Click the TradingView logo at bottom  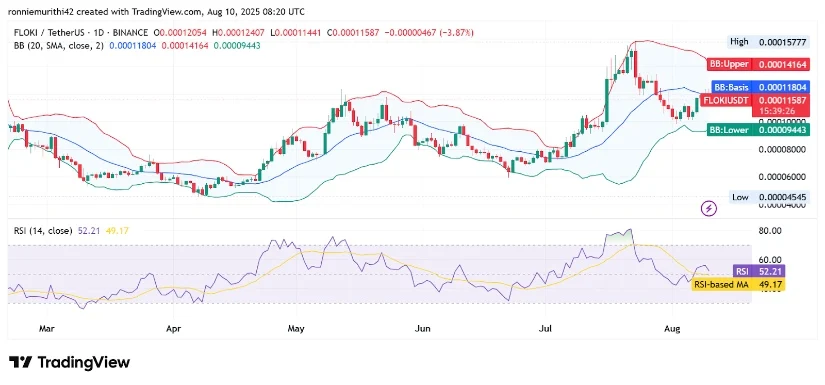(69, 362)
